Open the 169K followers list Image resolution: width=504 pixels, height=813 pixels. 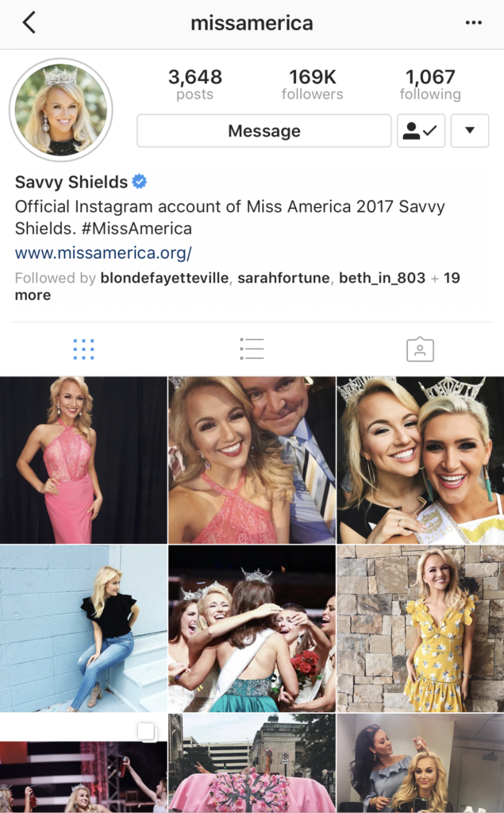click(x=313, y=84)
